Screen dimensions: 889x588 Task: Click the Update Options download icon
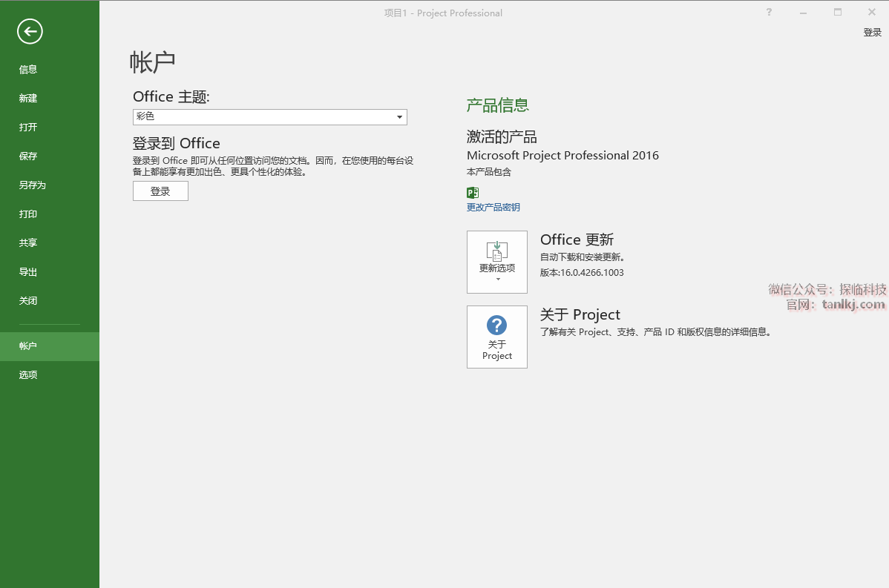(x=496, y=250)
